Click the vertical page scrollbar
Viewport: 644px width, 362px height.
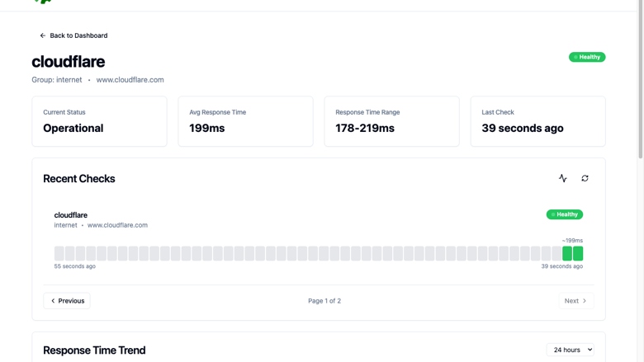(641, 79)
